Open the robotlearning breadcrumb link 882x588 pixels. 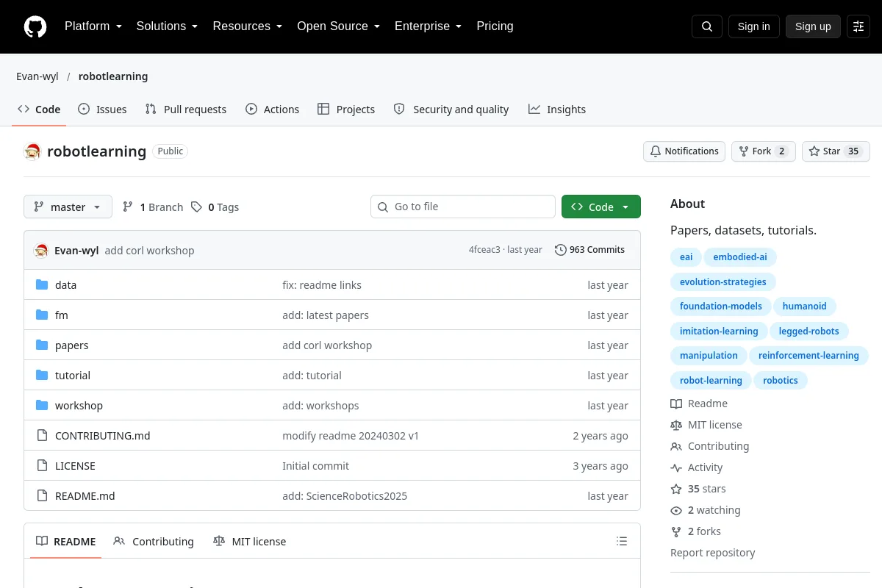coord(113,76)
